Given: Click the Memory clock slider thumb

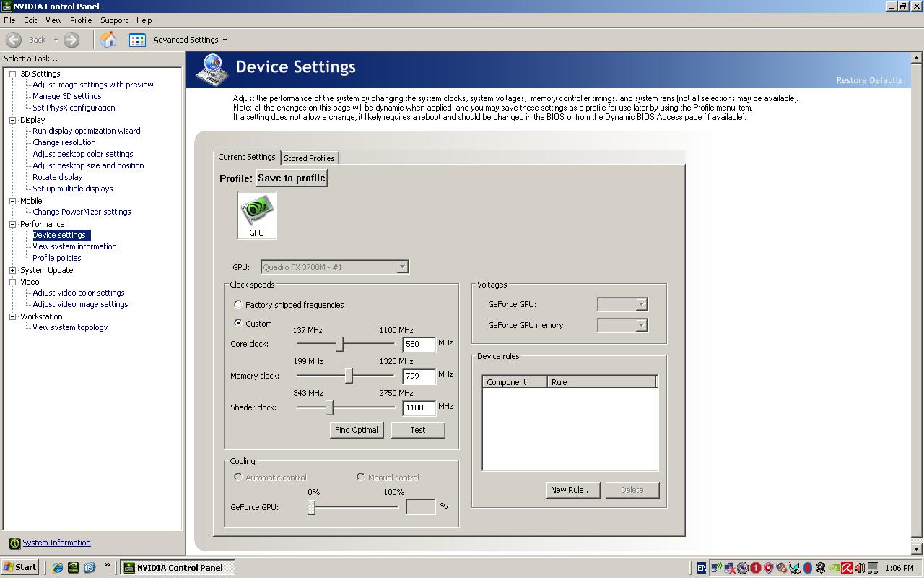Looking at the screenshot, I should pos(349,376).
